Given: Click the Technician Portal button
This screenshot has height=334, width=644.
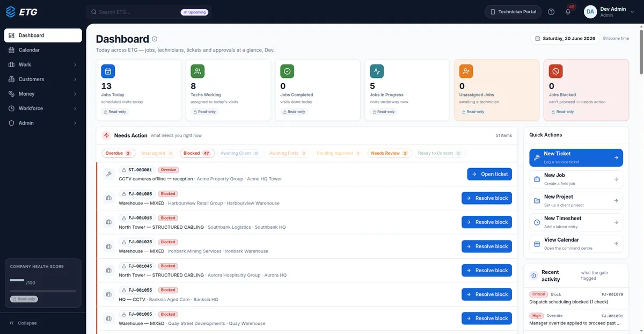Looking at the screenshot, I should point(513,12).
